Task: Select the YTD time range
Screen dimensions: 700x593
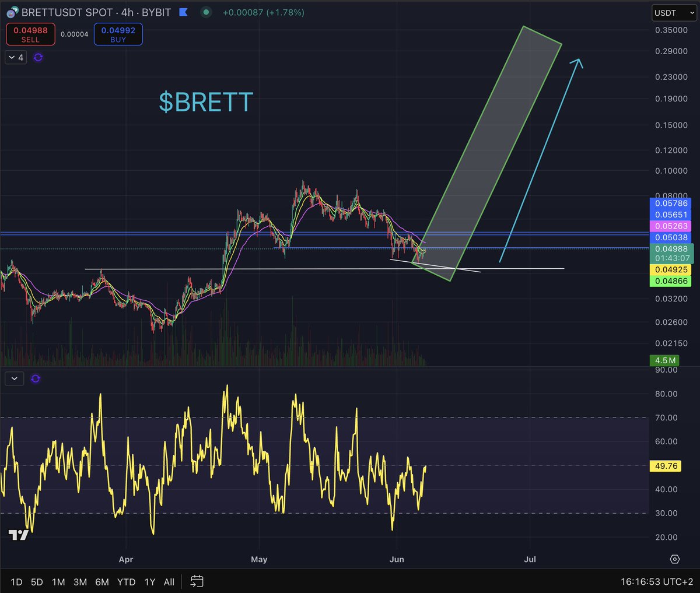Action: pos(127,582)
